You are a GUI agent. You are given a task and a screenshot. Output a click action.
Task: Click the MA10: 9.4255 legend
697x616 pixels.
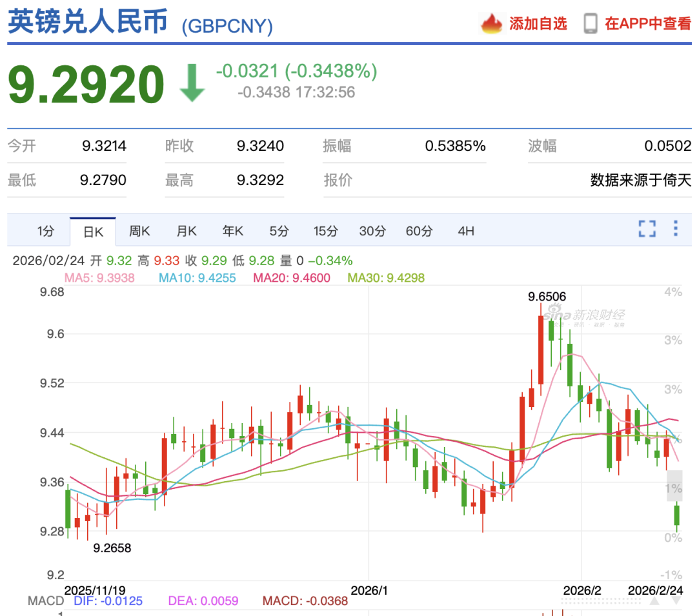(197, 278)
